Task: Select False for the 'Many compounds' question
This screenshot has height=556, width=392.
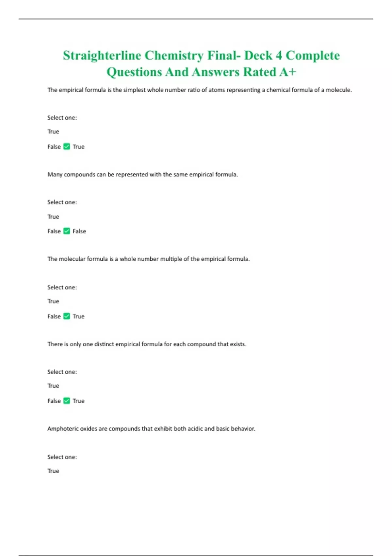Action: pos(54,231)
